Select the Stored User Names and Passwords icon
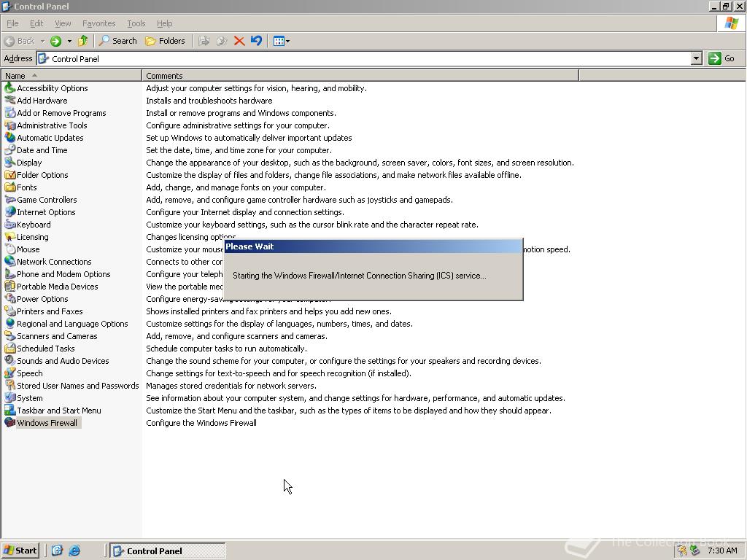This screenshot has width=747, height=560. 9,385
